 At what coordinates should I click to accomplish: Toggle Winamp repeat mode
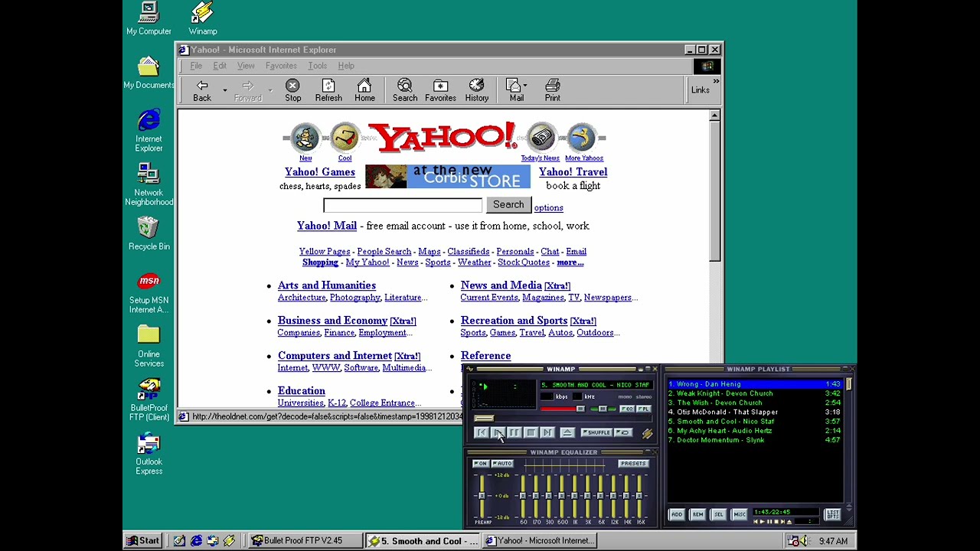(x=623, y=432)
